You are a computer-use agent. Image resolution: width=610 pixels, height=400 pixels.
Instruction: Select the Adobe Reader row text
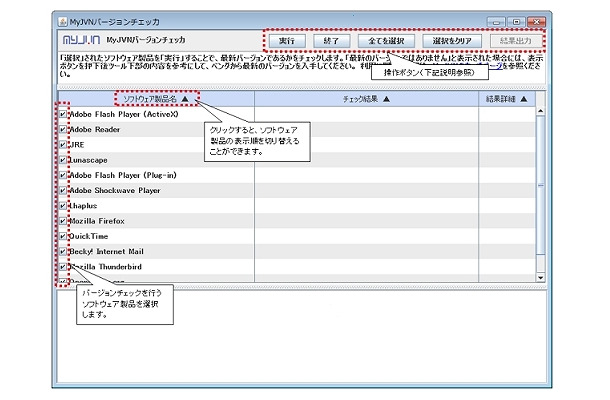95,130
